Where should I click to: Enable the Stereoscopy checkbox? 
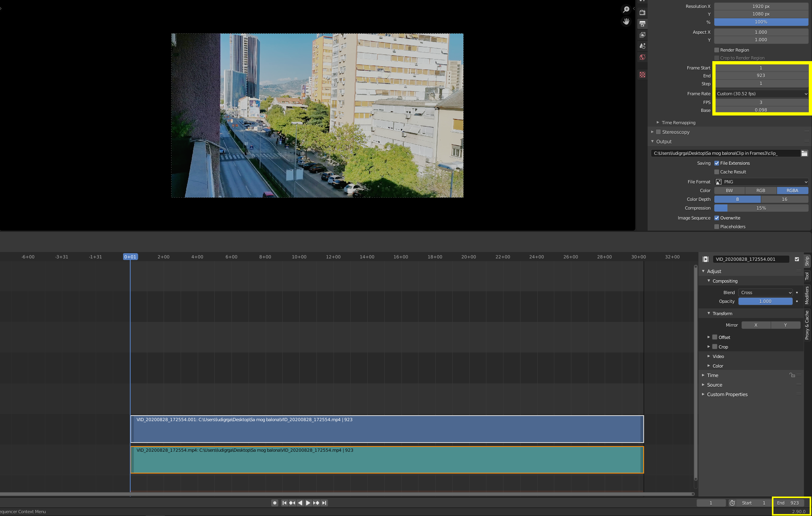pos(658,132)
